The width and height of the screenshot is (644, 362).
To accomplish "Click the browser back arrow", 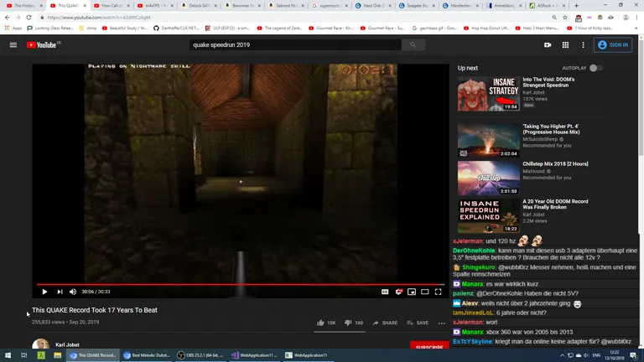I will [x=7, y=18].
